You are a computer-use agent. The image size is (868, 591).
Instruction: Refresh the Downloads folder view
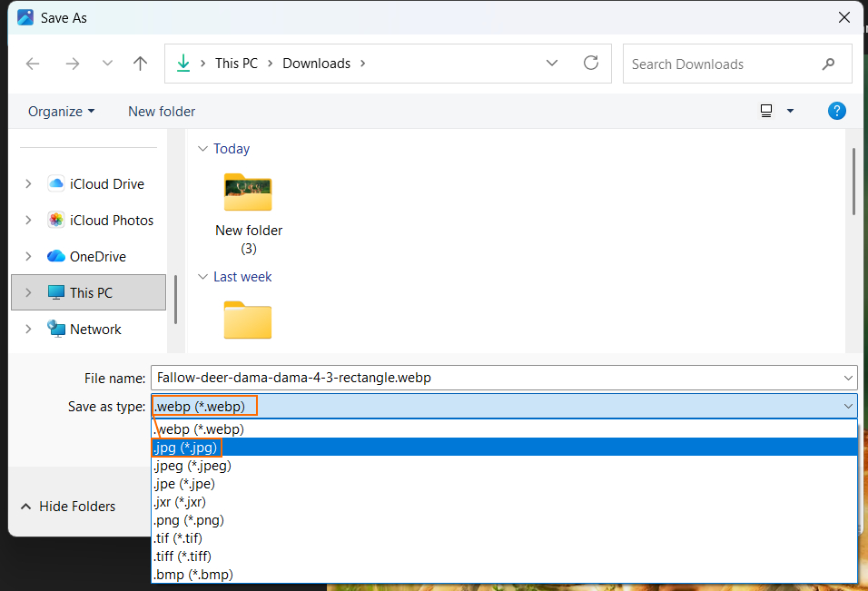coord(591,64)
